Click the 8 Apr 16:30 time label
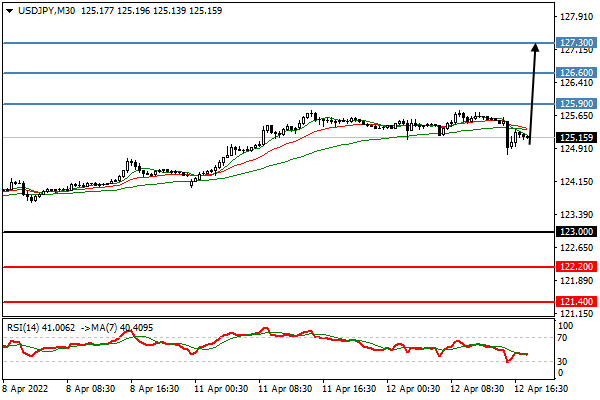The width and height of the screenshot is (600, 400). click(x=154, y=389)
